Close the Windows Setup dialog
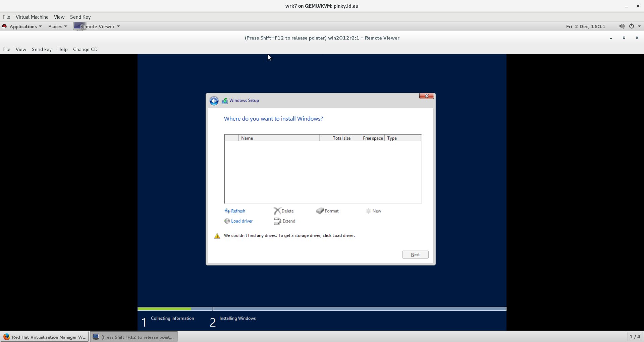This screenshot has height=342, width=644. click(x=426, y=96)
